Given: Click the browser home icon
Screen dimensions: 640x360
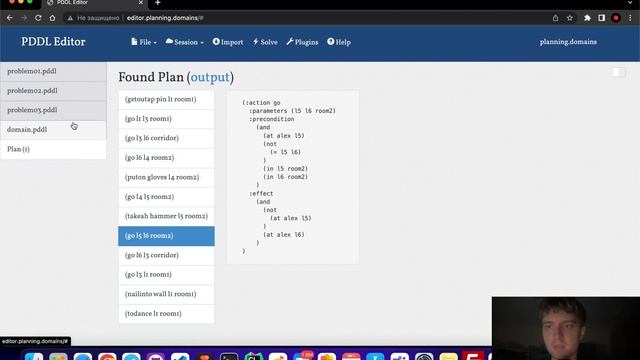Looking at the screenshot, I should [52, 18].
